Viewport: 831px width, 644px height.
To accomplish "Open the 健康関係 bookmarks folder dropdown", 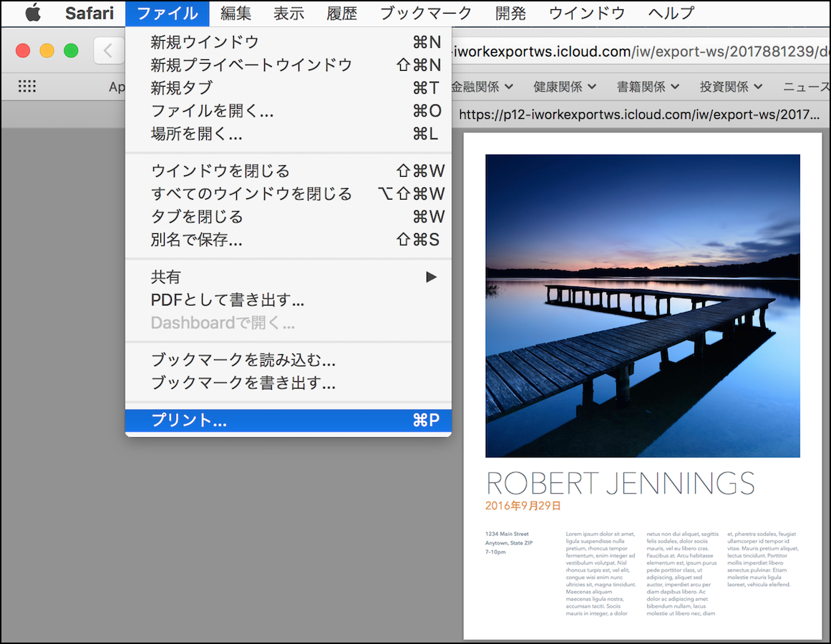I will point(565,87).
